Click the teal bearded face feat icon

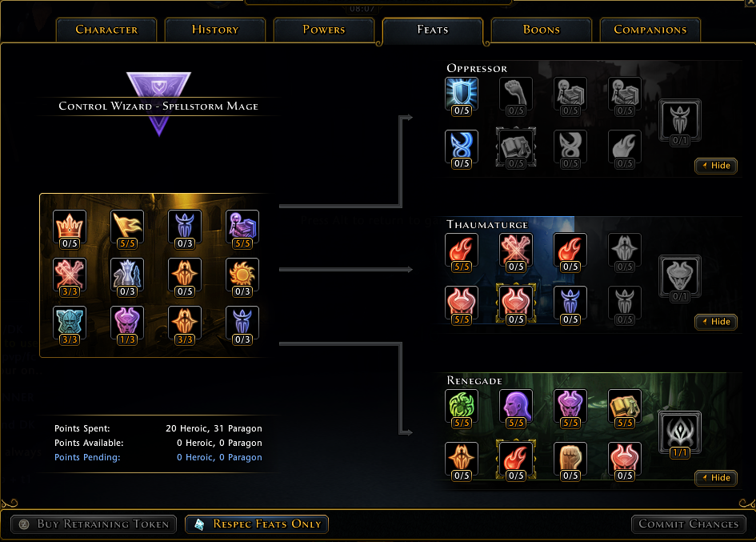point(70,323)
